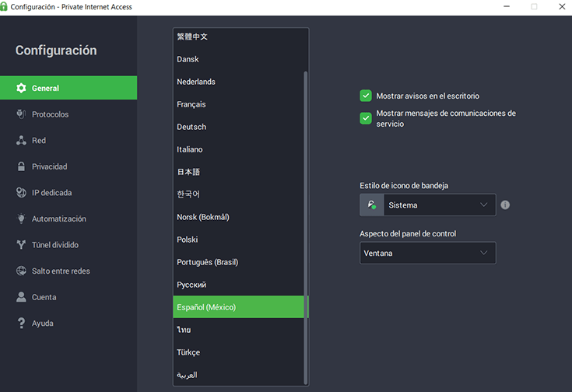The image size is (572, 392).
Task: Select the highlighted Español (México) entry
Action: click(238, 307)
